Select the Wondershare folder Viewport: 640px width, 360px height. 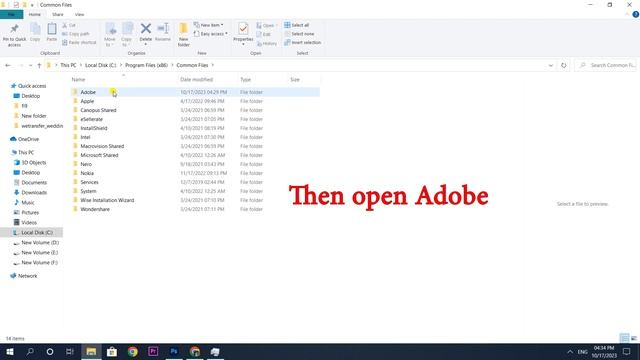95,209
